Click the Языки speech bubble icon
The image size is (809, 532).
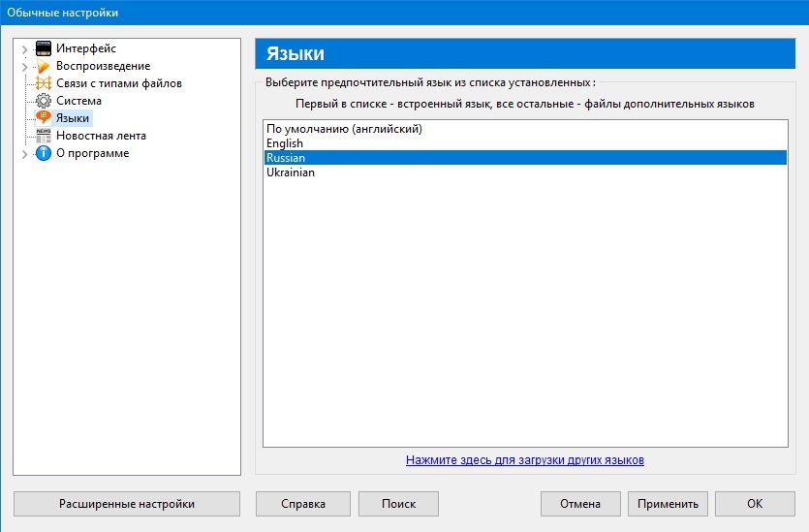(x=44, y=118)
